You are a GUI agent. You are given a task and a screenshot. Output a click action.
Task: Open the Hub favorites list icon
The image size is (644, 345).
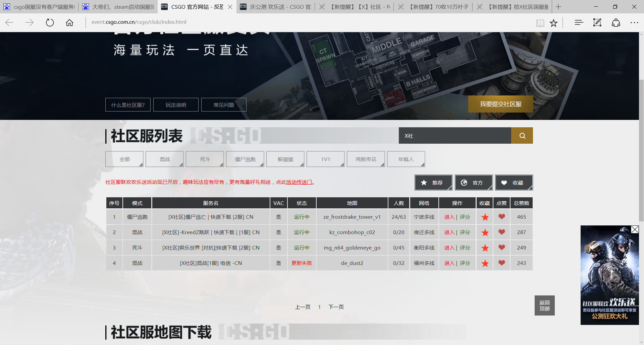point(579,22)
